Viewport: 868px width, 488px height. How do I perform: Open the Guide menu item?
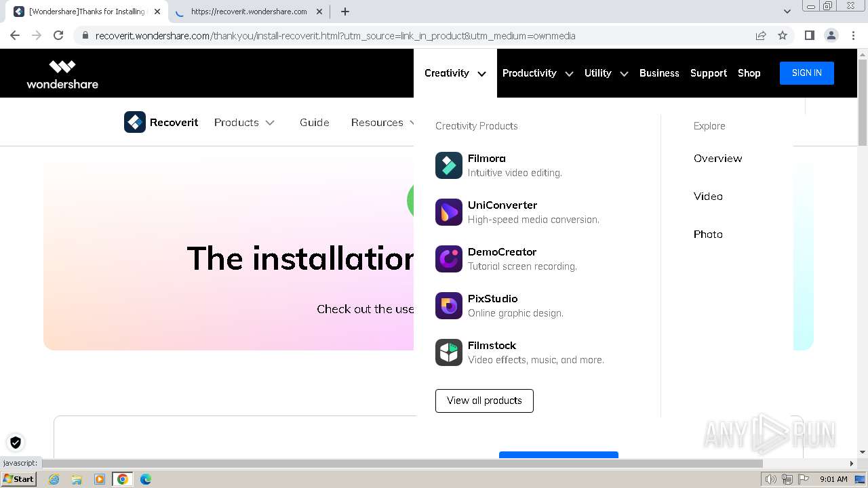pyautogui.click(x=315, y=123)
